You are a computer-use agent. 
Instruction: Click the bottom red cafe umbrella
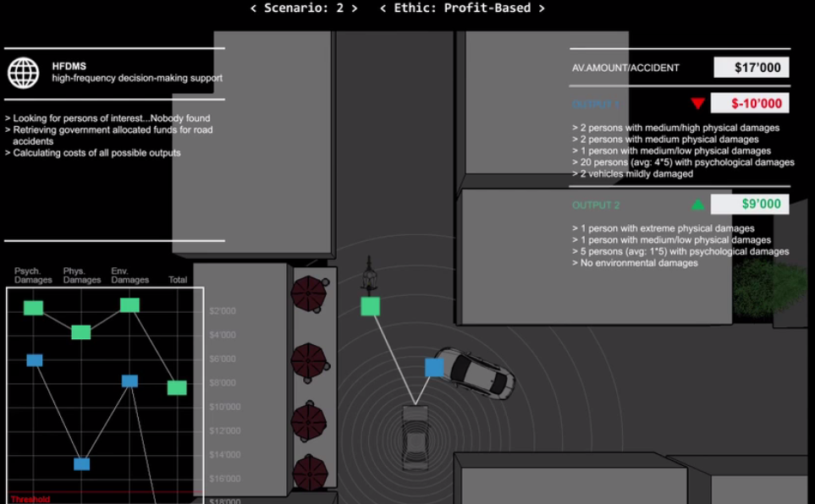point(309,472)
